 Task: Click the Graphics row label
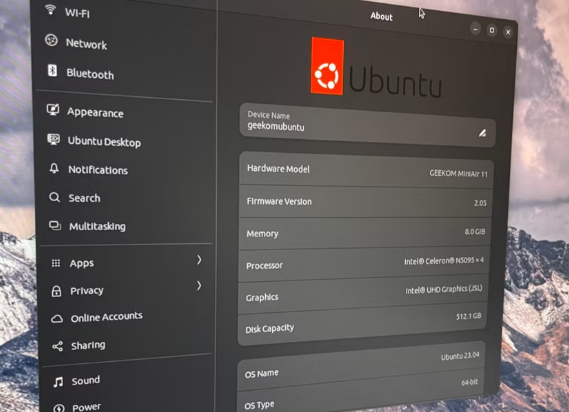(x=262, y=298)
